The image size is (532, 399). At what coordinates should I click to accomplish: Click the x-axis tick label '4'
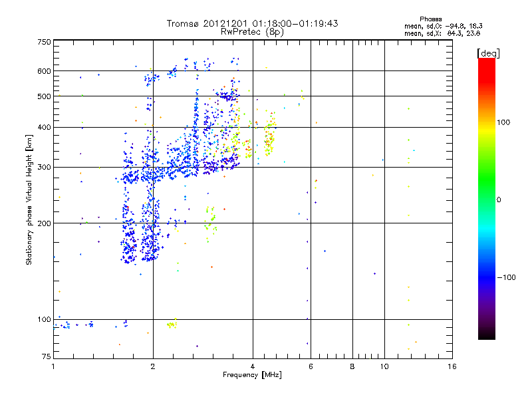[x=253, y=366]
